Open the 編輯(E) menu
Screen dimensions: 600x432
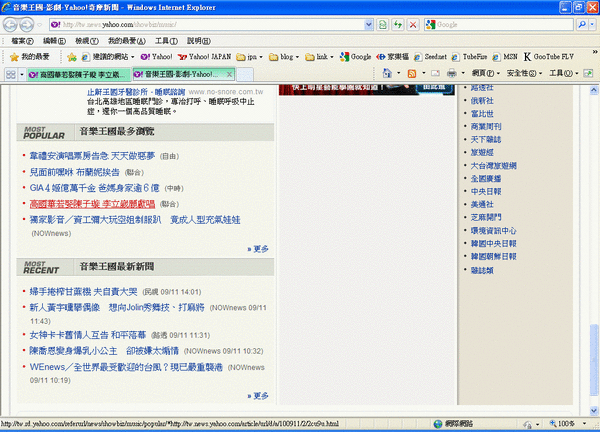click(54, 41)
